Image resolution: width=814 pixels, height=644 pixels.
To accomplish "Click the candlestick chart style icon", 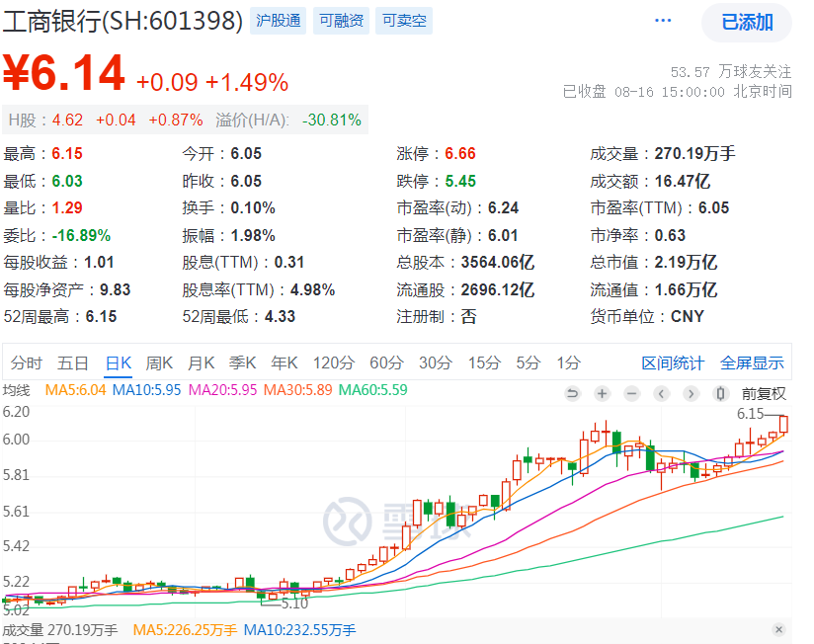I will [720, 394].
